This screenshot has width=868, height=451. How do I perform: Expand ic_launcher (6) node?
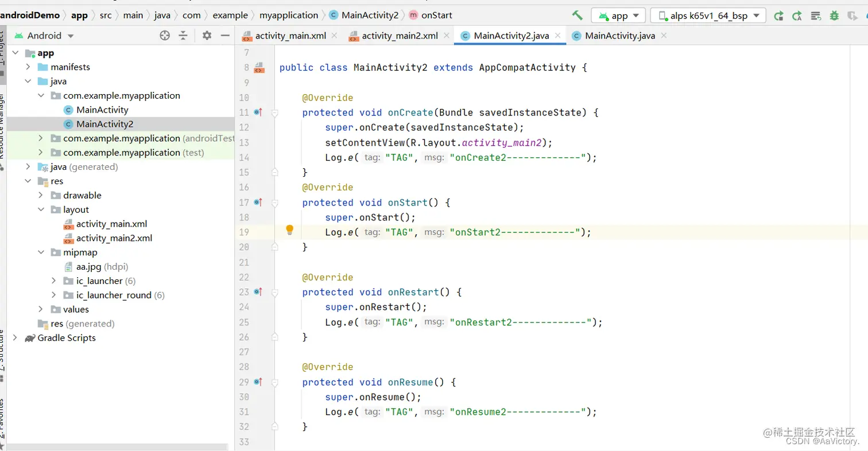tap(53, 281)
